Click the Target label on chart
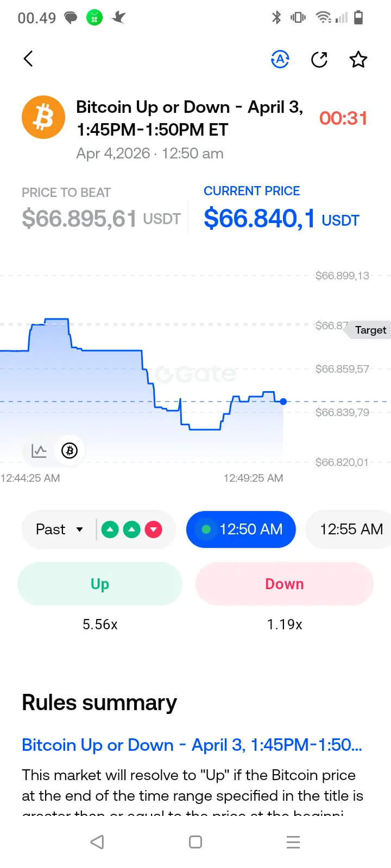 coord(370,330)
